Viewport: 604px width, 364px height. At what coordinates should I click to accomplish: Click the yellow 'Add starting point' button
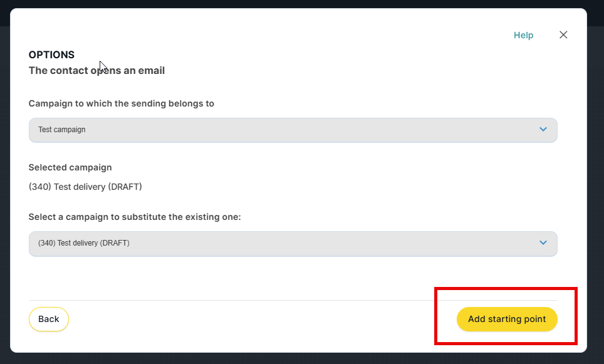(507, 319)
